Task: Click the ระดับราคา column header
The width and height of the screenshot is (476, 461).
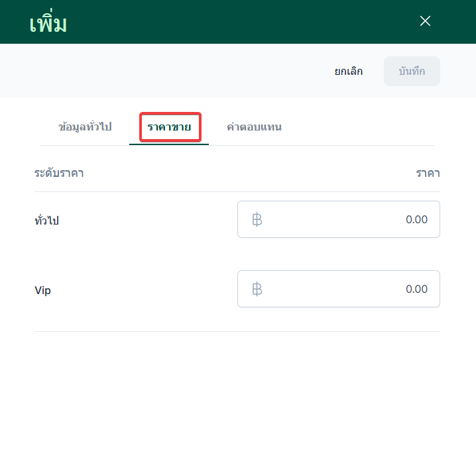Action: pos(59,174)
